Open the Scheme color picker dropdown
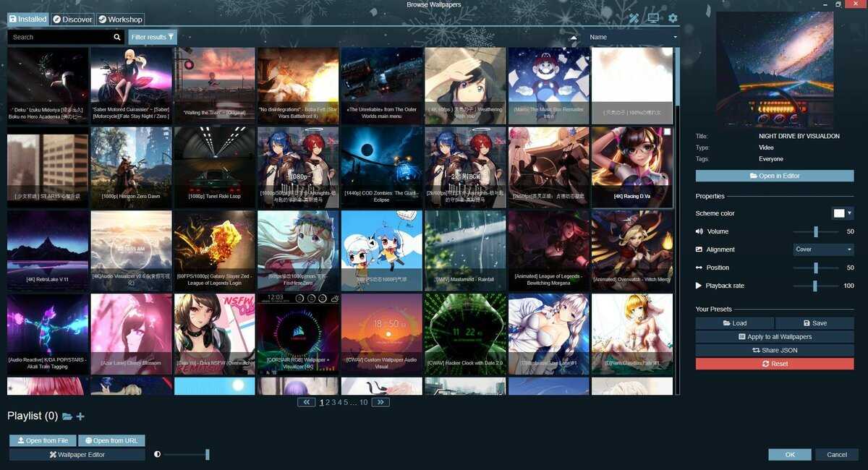868x470 pixels. [843, 213]
